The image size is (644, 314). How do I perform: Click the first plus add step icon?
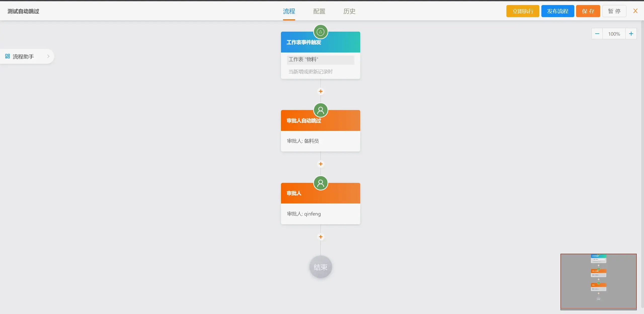click(321, 91)
